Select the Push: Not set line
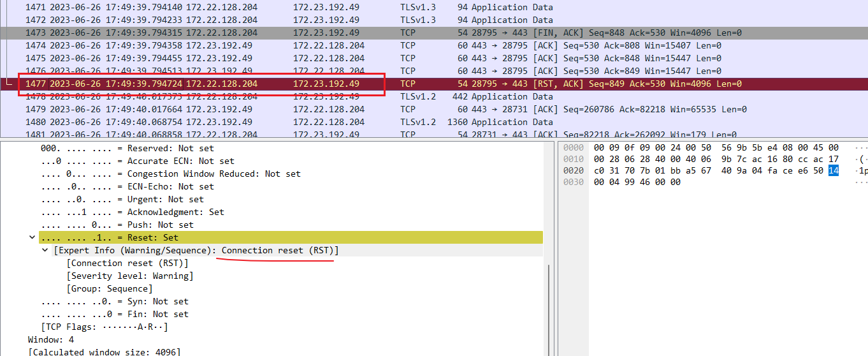This screenshot has height=356, width=868. [117, 225]
